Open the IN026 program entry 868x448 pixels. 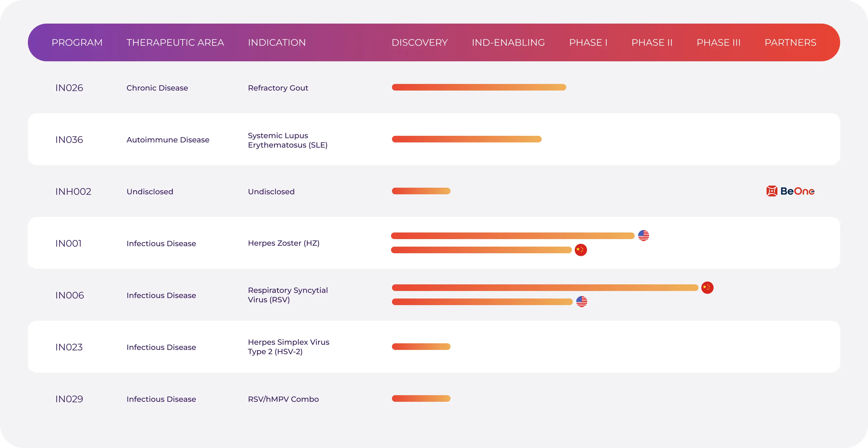point(69,88)
